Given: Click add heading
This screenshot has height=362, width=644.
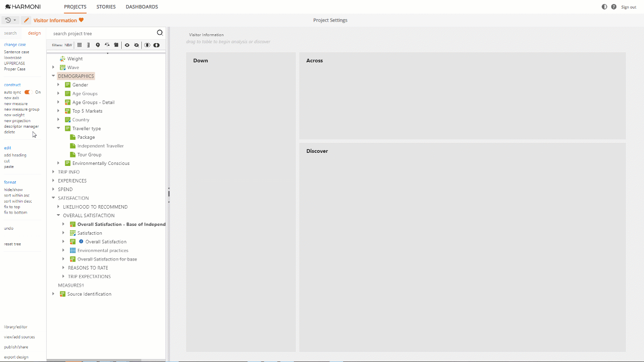Looking at the screenshot, I should pos(15,155).
